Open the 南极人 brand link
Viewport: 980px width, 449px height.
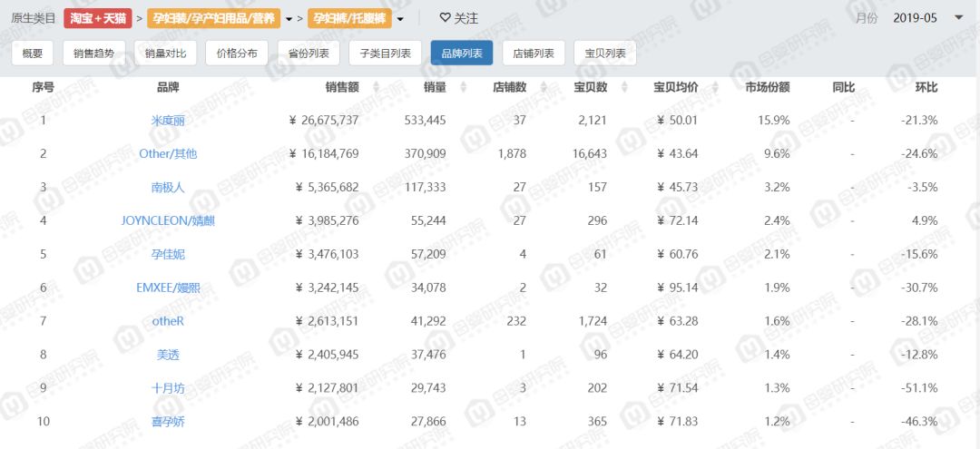(x=168, y=188)
